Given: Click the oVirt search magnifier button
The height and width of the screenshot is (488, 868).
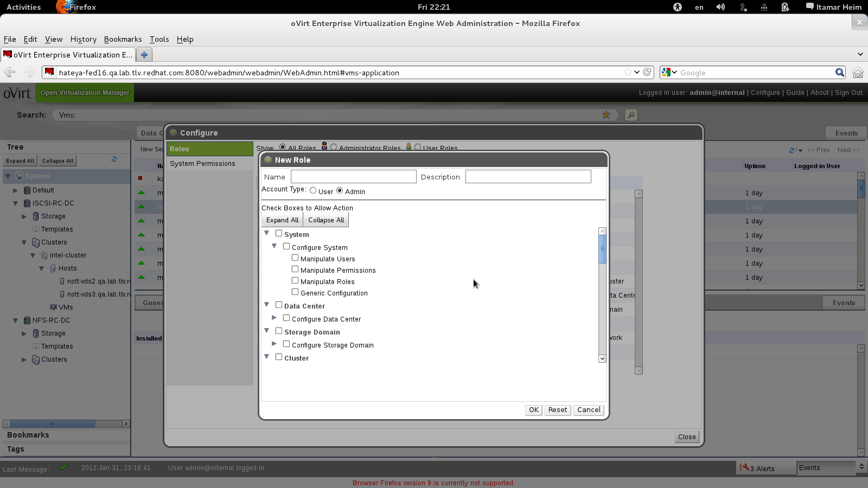Looking at the screenshot, I should point(631,115).
